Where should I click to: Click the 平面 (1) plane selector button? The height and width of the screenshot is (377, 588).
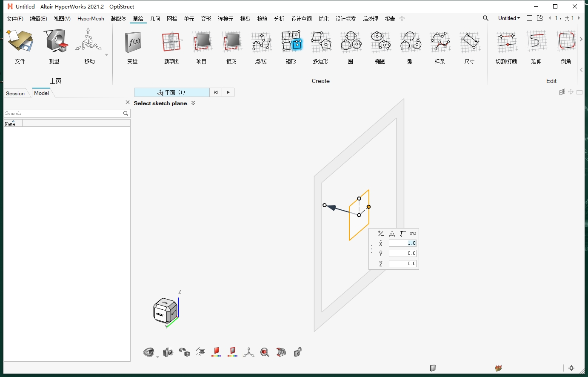[171, 92]
